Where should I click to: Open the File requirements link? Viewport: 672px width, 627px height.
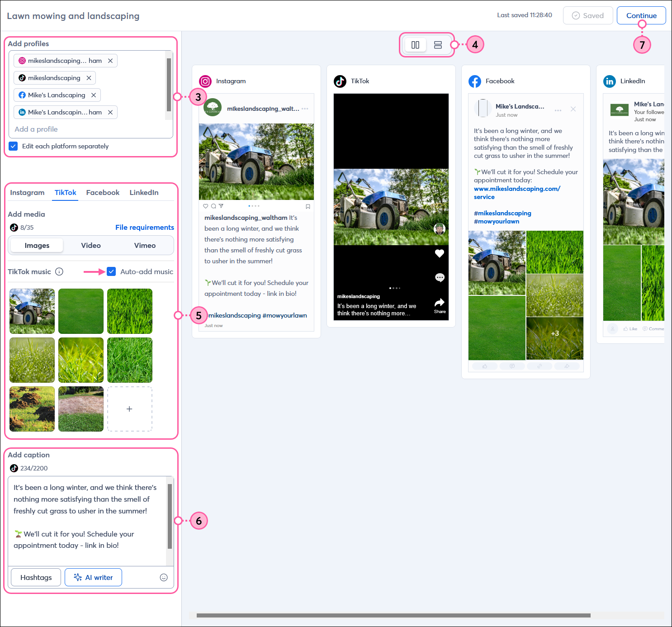pos(145,227)
